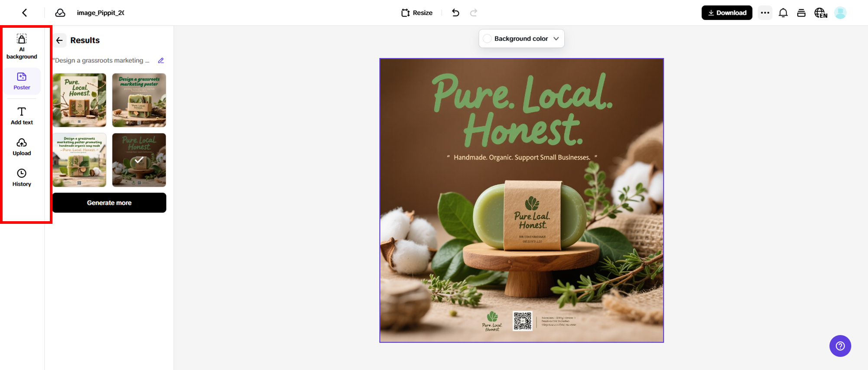Download the poster image
Image resolution: width=868 pixels, height=370 pixels.
click(x=727, y=13)
